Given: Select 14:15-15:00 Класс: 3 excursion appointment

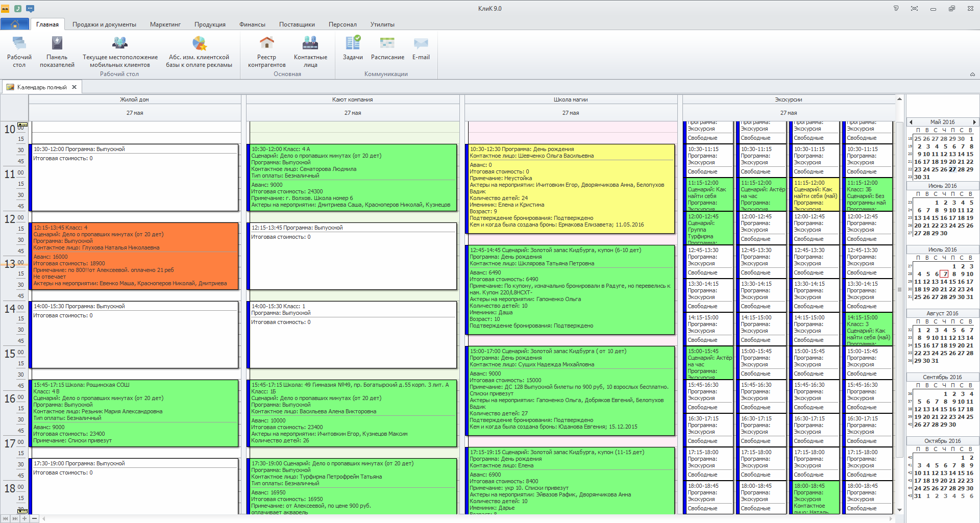Looking at the screenshot, I should pos(867,329).
